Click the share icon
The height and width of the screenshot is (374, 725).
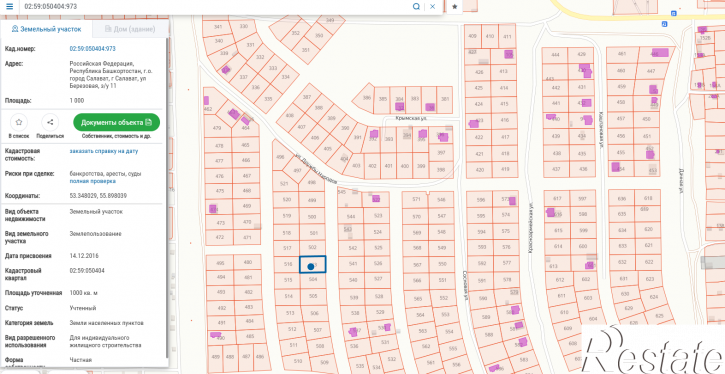click(x=50, y=123)
